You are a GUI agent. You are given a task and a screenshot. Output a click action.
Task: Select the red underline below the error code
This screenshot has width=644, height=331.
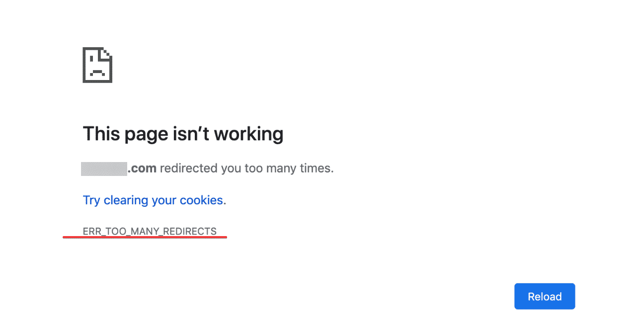[x=145, y=238]
